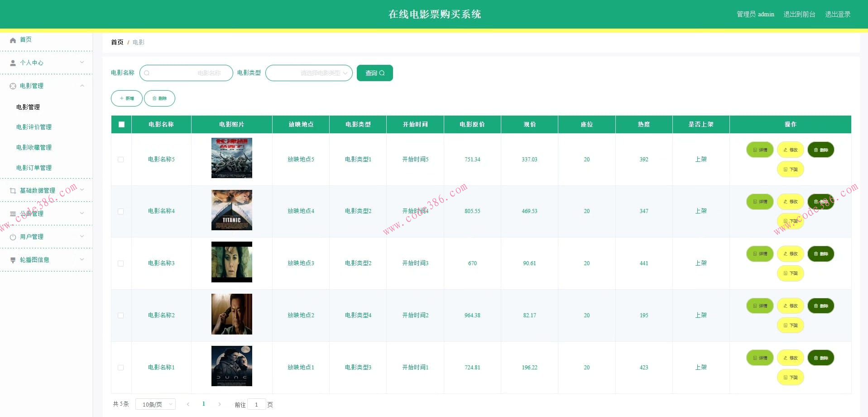Click the 查询 search button
The height and width of the screenshot is (417, 868).
(374, 73)
